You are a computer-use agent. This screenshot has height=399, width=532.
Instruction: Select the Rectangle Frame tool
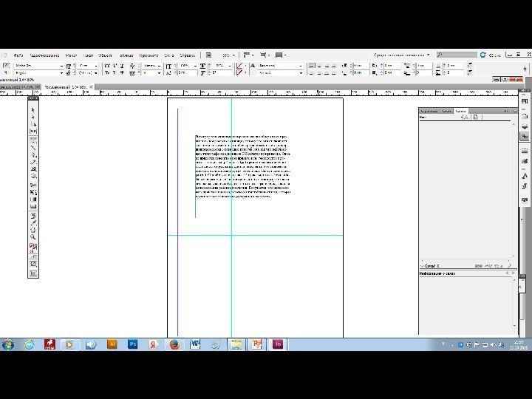pos(33,168)
